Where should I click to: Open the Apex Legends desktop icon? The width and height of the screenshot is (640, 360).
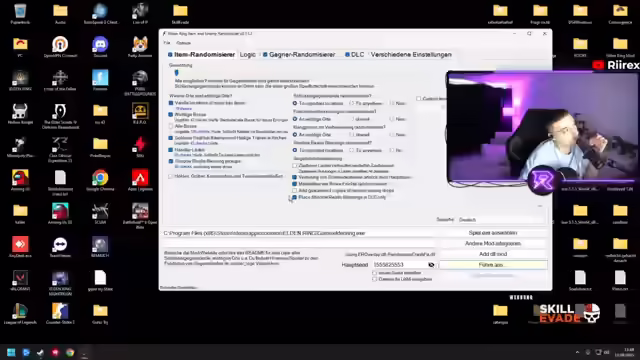(x=140, y=180)
